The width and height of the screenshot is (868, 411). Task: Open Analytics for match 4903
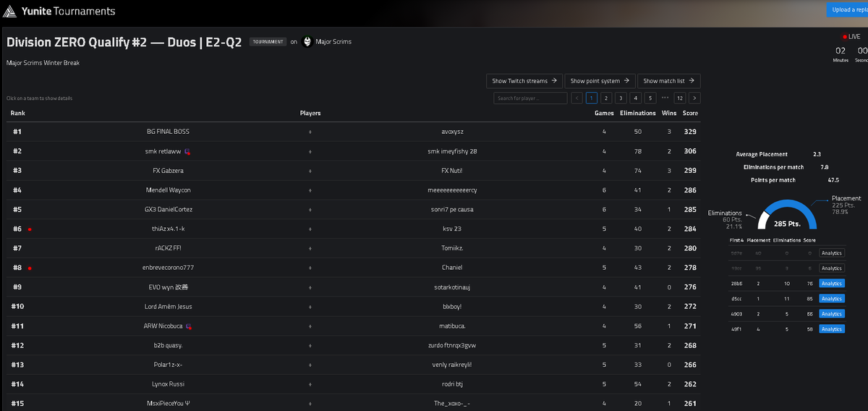pos(832,314)
